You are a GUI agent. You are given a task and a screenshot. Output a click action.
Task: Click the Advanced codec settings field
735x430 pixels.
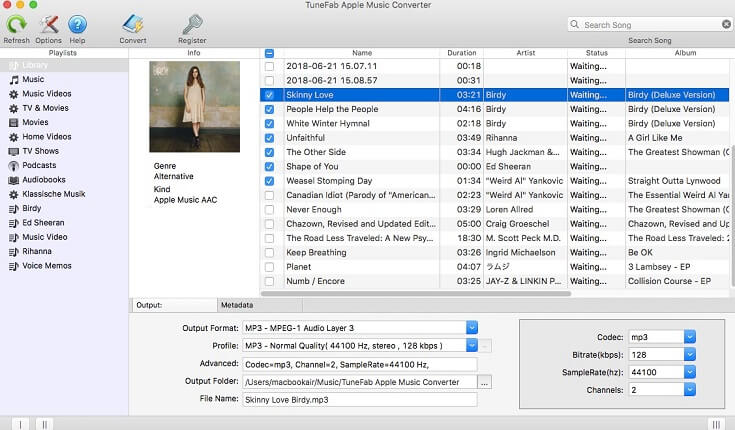(360, 364)
